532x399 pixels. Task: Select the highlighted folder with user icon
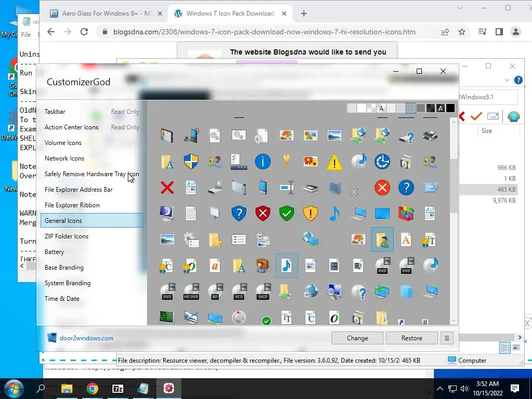pyautogui.click(x=382, y=240)
